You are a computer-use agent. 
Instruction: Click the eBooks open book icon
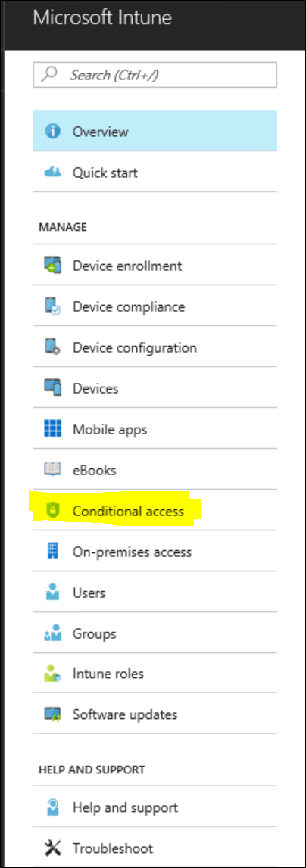coord(53,470)
